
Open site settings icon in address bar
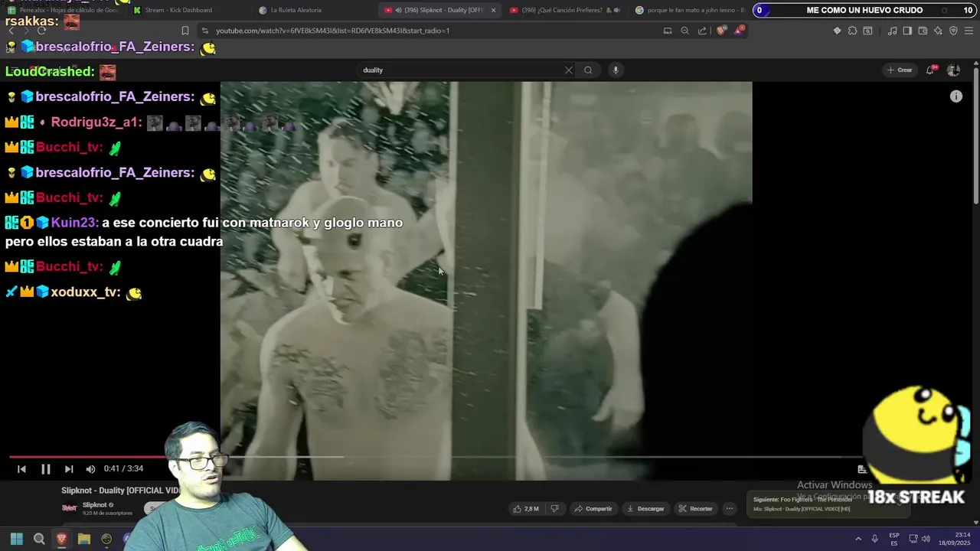tap(204, 31)
